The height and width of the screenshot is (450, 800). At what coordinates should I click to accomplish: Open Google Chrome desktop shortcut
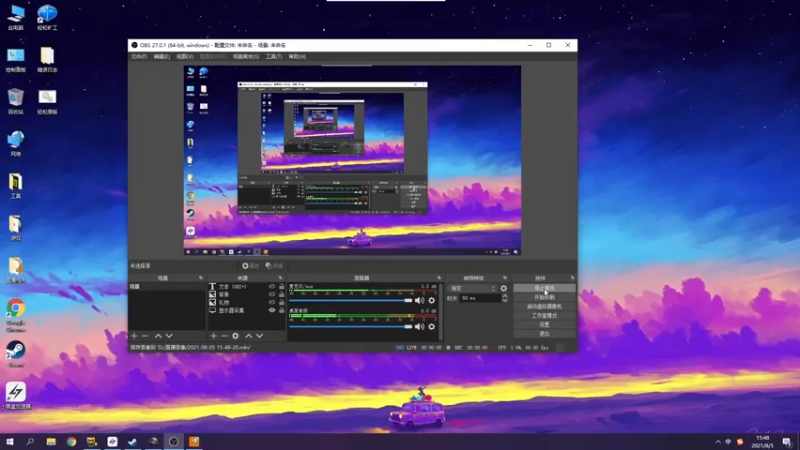16,315
